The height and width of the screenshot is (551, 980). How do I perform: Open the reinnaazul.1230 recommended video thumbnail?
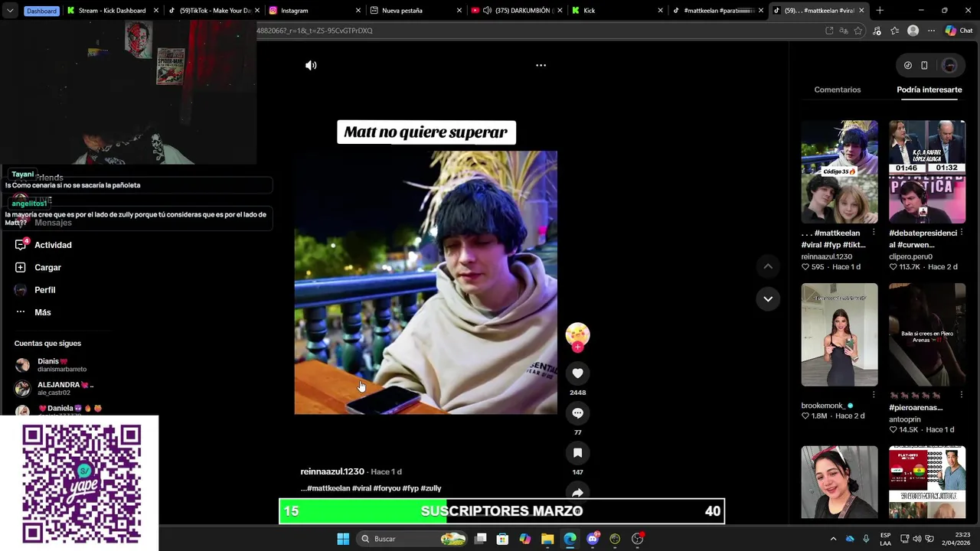click(x=839, y=171)
